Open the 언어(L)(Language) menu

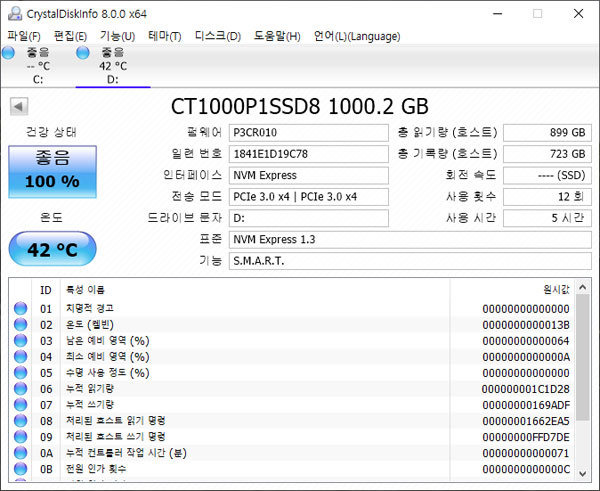point(357,36)
